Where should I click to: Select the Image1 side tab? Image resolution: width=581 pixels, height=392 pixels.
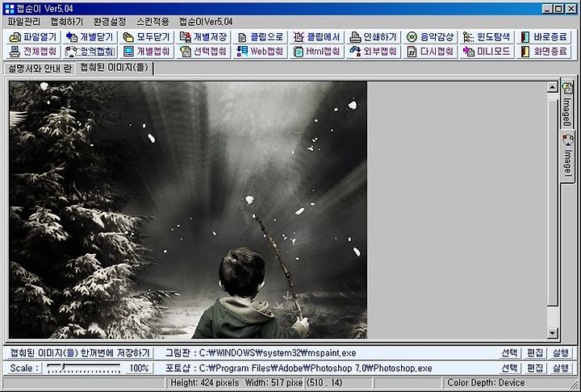click(x=567, y=156)
